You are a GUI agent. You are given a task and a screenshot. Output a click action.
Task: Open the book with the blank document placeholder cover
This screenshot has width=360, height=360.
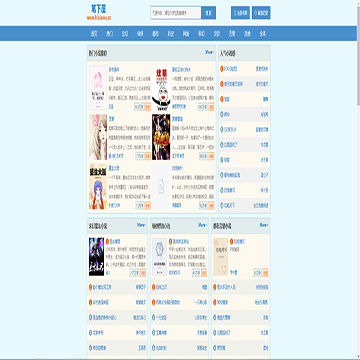pyautogui.click(x=161, y=187)
